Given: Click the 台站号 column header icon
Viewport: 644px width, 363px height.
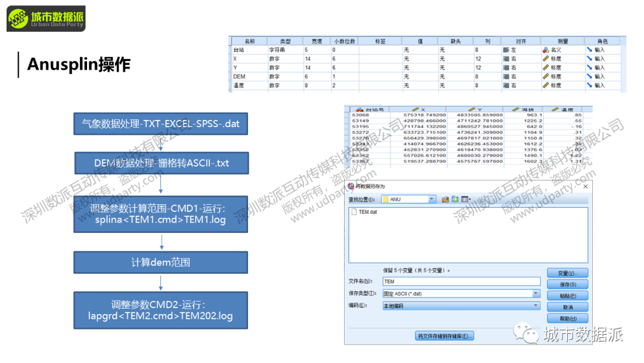Looking at the screenshot, I should tap(360, 109).
